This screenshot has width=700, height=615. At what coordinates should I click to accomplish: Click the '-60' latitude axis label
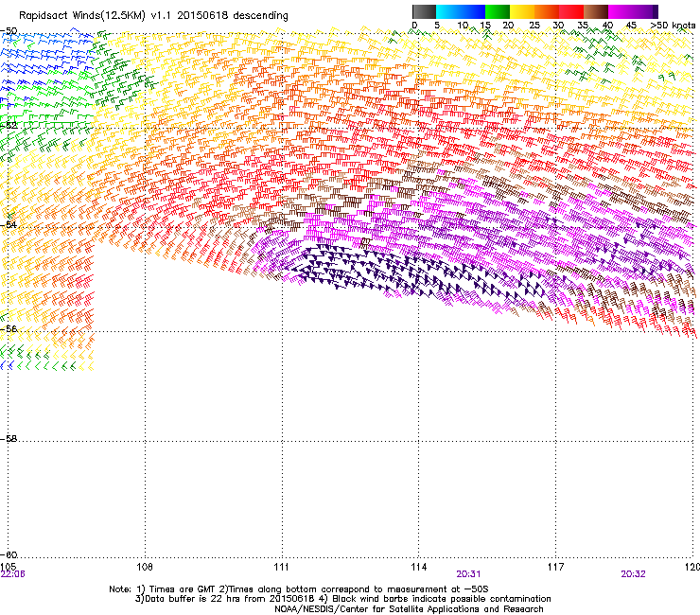coord(9,554)
